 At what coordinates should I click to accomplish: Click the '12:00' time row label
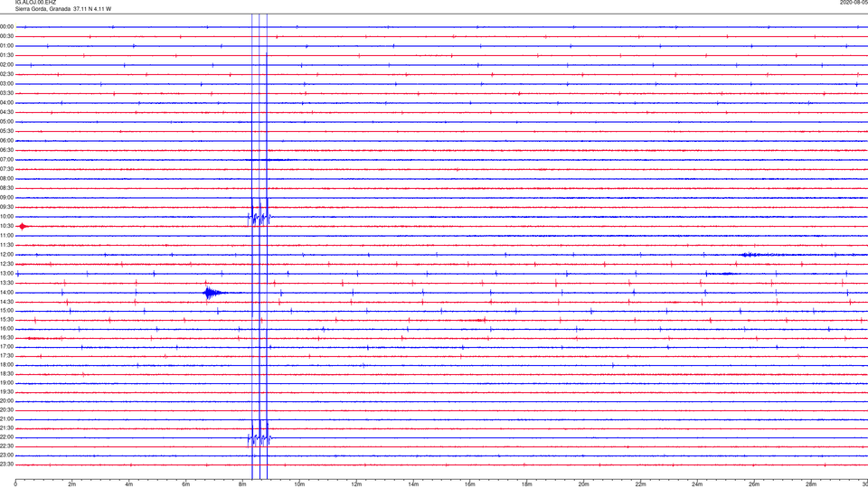pyautogui.click(x=7, y=255)
